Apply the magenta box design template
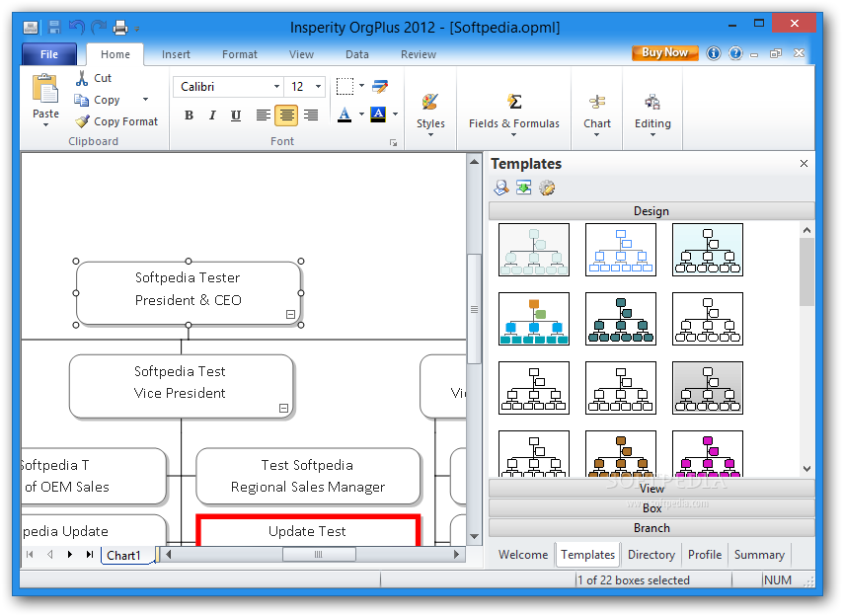The width and height of the screenshot is (843, 616). coord(708,454)
